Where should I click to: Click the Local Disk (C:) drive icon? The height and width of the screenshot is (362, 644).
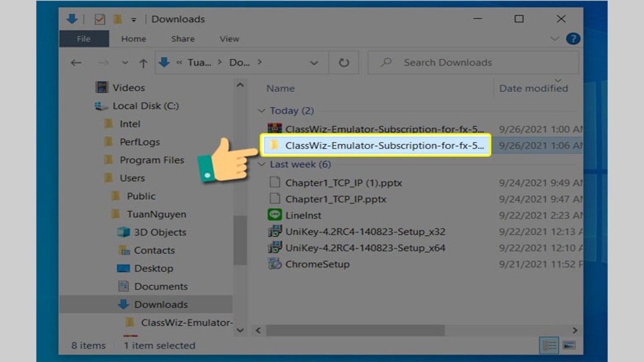click(101, 106)
